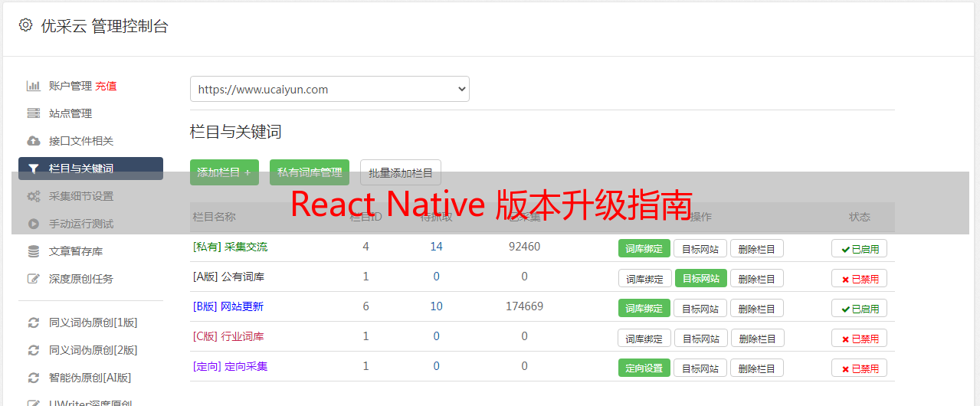
Task: Click the bar chart icon for 账户管理
Action: (x=33, y=86)
